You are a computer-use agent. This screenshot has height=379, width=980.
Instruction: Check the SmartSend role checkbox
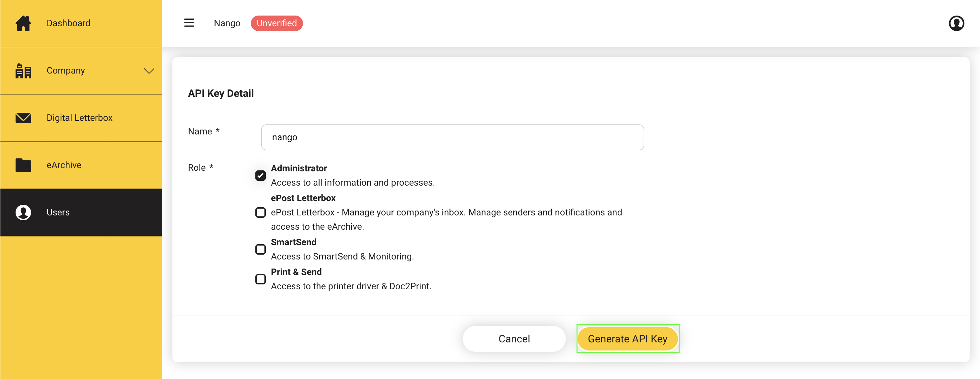261,249
